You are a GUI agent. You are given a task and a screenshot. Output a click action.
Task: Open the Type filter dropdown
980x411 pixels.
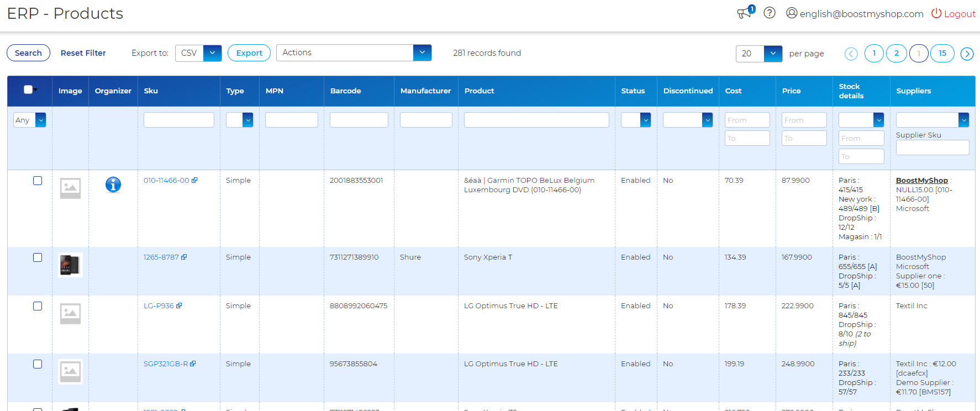[239, 120]
